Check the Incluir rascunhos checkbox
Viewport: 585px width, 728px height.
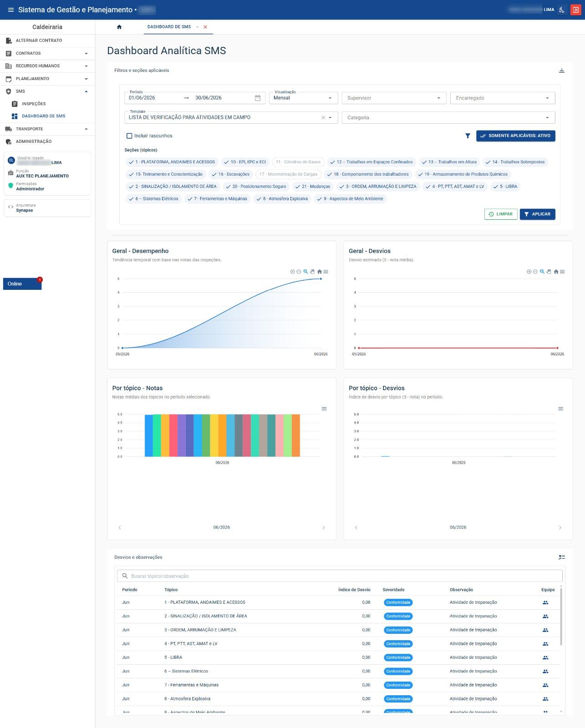[129, 136]
